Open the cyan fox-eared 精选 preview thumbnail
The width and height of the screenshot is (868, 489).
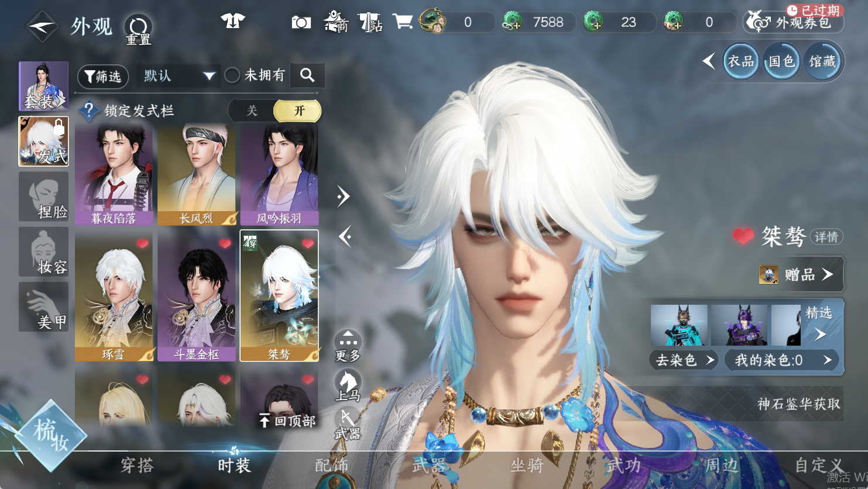pos(679,325)
